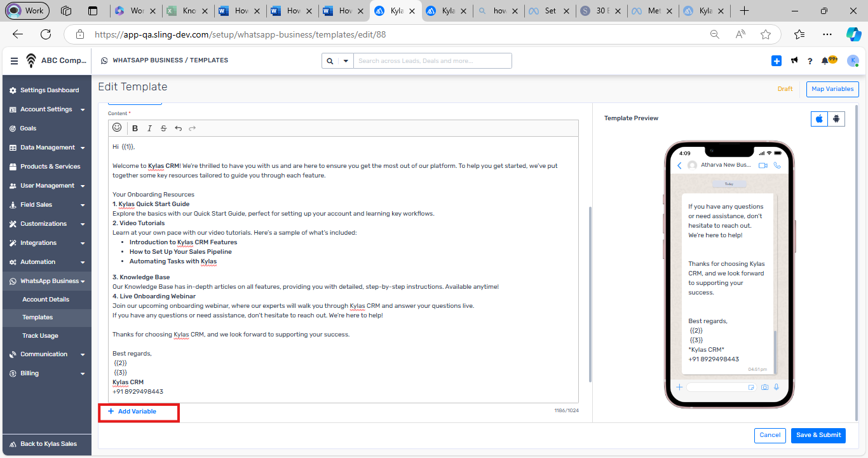Viewport: 868px width, 458px height.
Task: Click the Cancel button
Action: 770,435
